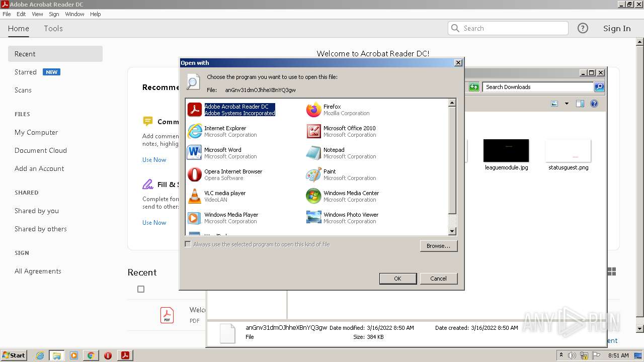Open Shared by you in the sidebar
This screenshot has height=362, width=644.
pyautogui.click(x=37, y=211)
